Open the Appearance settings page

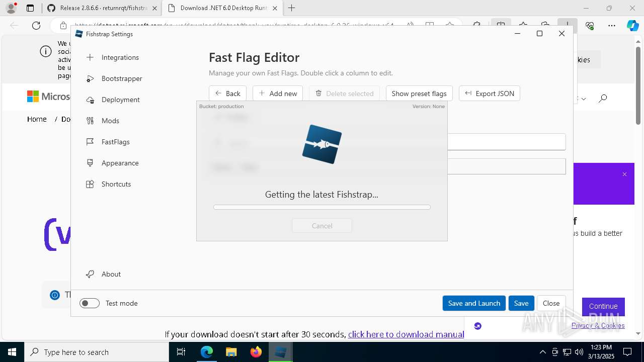coord(120,163)
